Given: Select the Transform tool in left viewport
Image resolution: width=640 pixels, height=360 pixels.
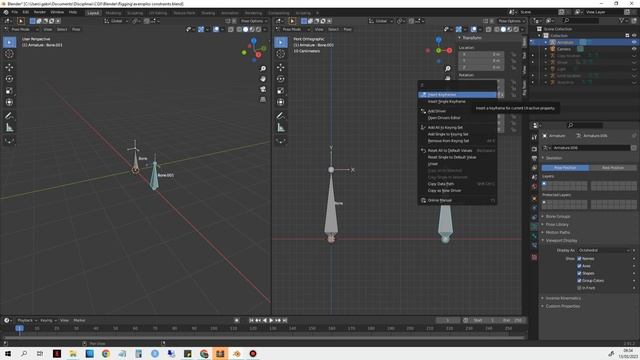Looking at the screenshot, I should point(9,102).
